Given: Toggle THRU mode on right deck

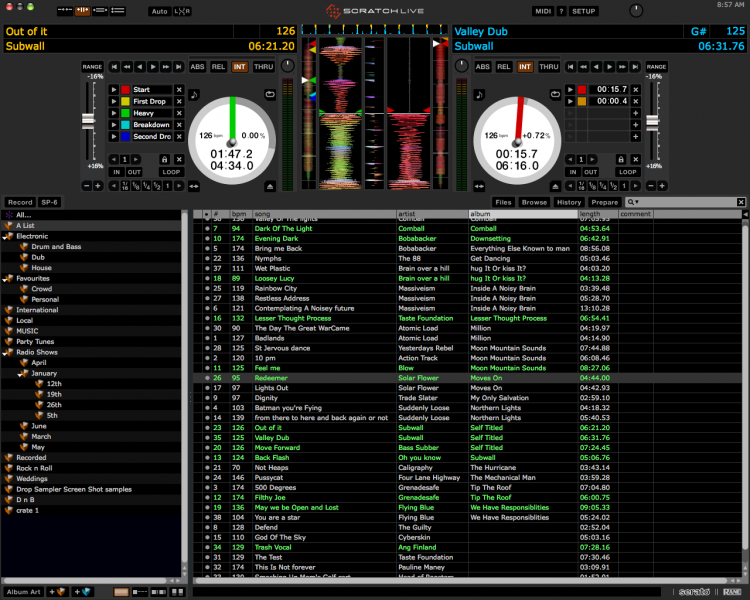Looking at the screenshot, I should click(549, 67).
